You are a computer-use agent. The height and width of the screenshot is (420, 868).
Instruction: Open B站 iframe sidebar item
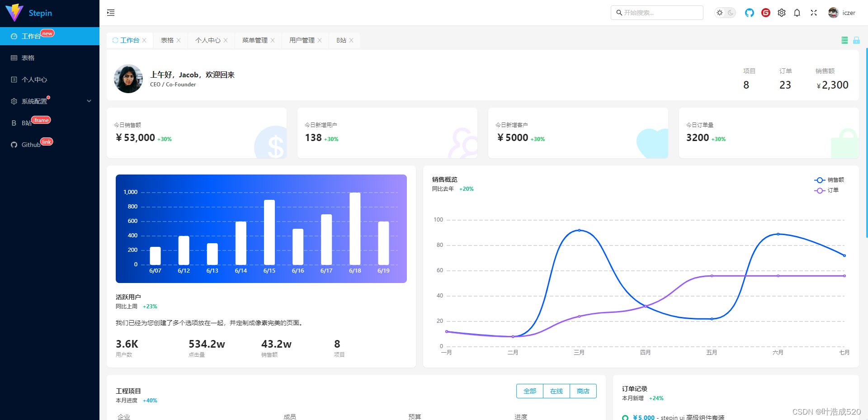tap(50, 123)
